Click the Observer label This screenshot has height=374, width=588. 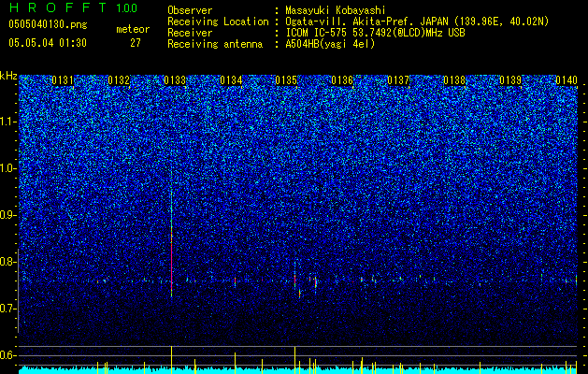(190, 10)
